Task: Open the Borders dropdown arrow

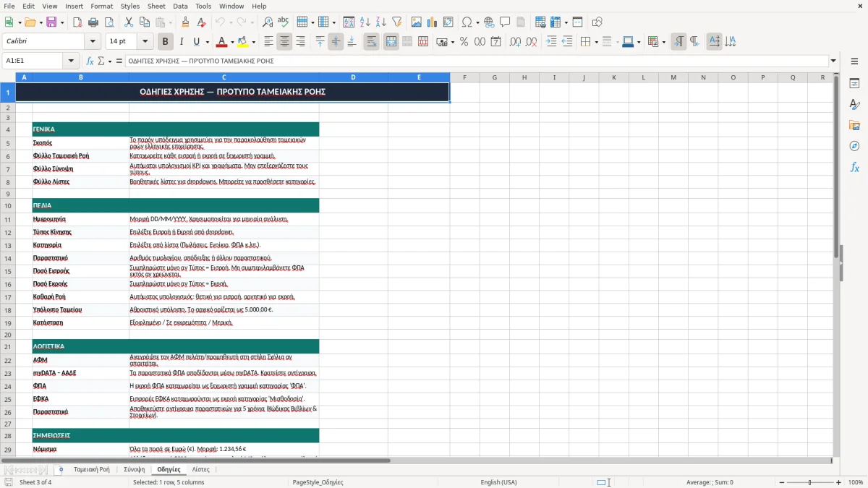Action: point(595,42)
